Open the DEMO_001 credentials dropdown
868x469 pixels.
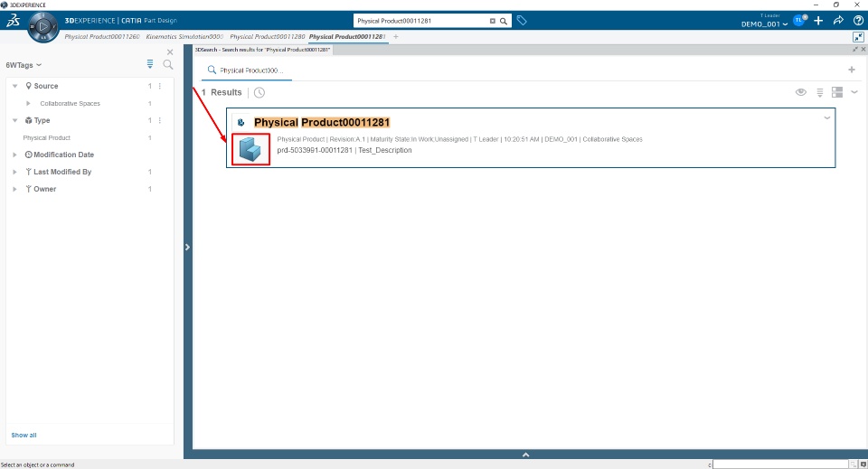pyautogui.click(x=765, y=23)
